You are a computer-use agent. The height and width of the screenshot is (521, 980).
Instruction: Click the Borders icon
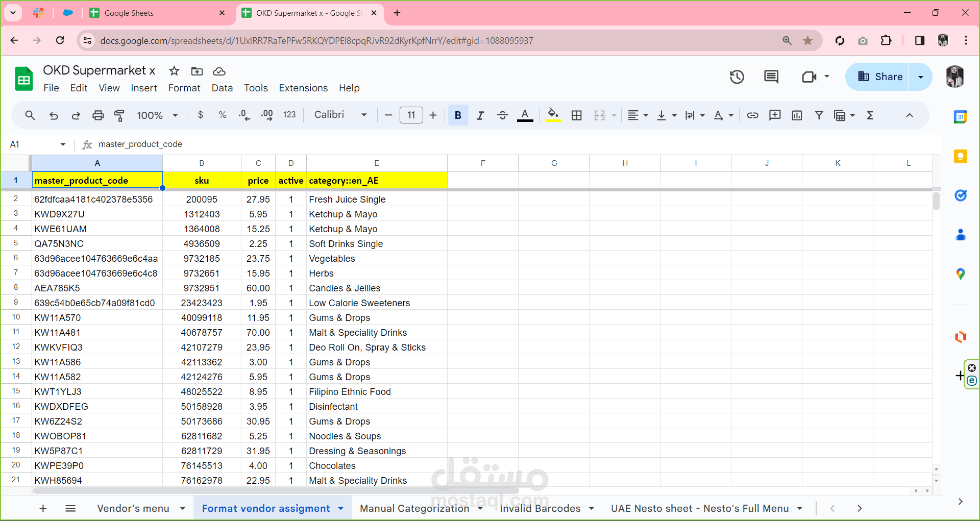point(577,115)
